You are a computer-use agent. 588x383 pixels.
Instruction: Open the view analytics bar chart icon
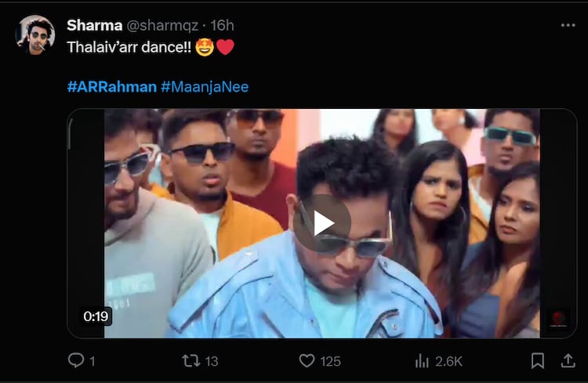pyautogui.click(x=422, y=360)
